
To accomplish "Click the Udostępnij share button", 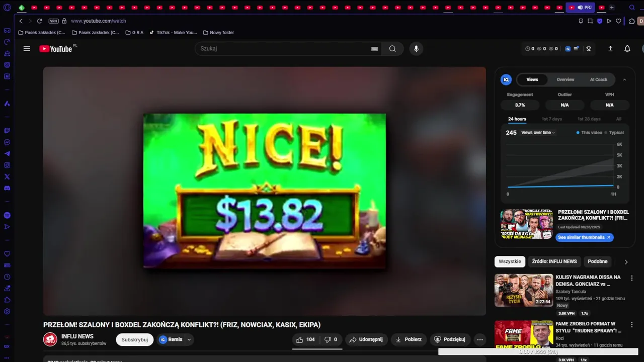I will (366, 339).
